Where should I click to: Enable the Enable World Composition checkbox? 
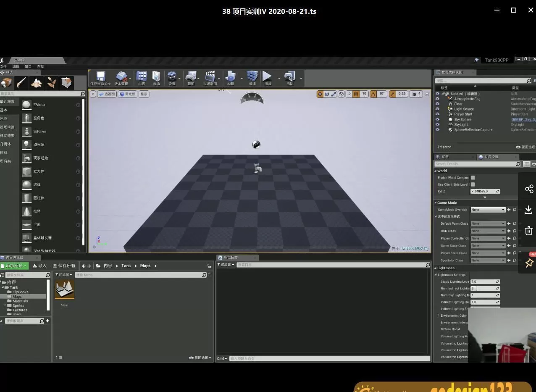click(x=473, y=177)
